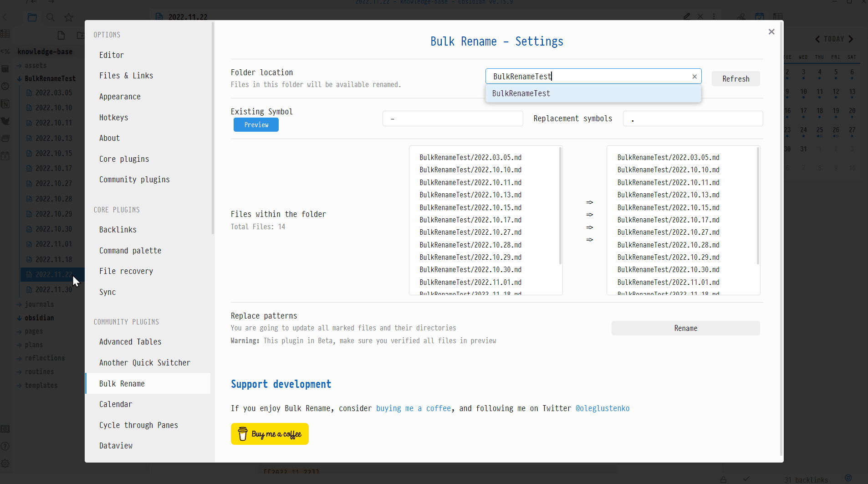Open the settings gear in the ribbon

5,463
